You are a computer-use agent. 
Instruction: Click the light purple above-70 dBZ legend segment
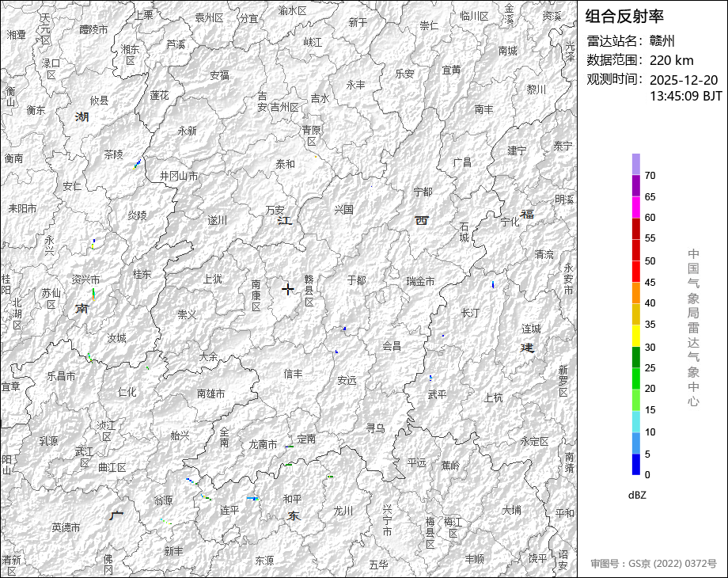click(636, 165)
